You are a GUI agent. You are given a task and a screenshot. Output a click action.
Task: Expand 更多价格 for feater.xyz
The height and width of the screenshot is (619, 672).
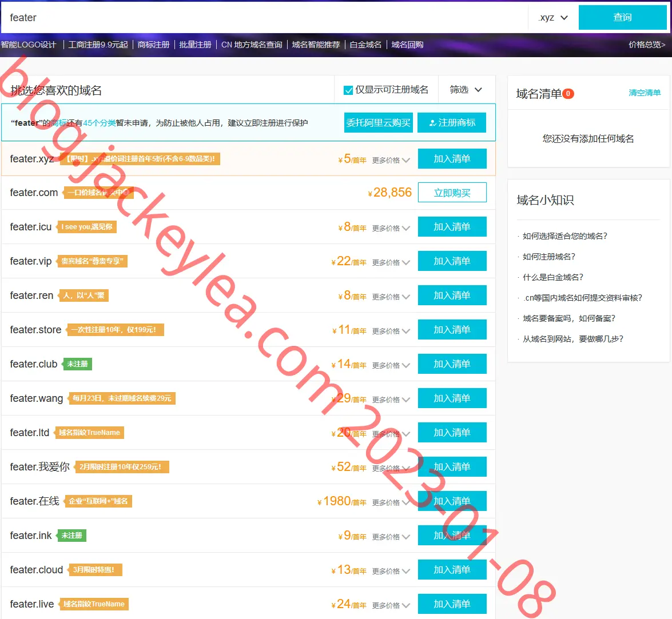[391, 160]
